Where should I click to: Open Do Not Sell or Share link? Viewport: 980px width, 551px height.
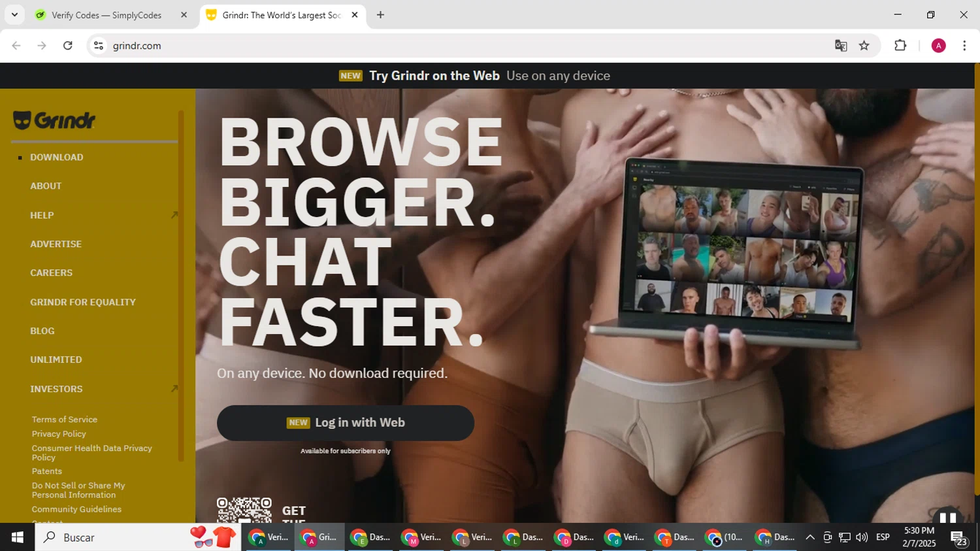[x=78, y=490]
